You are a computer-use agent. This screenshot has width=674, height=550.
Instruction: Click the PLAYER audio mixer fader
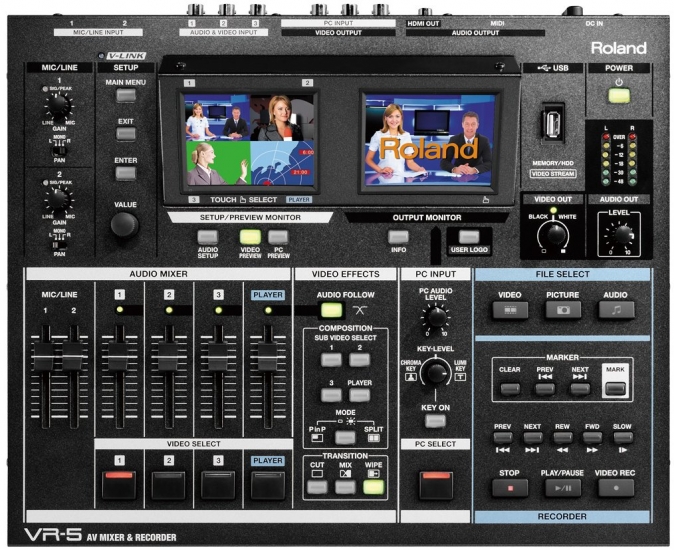point(267,356)
